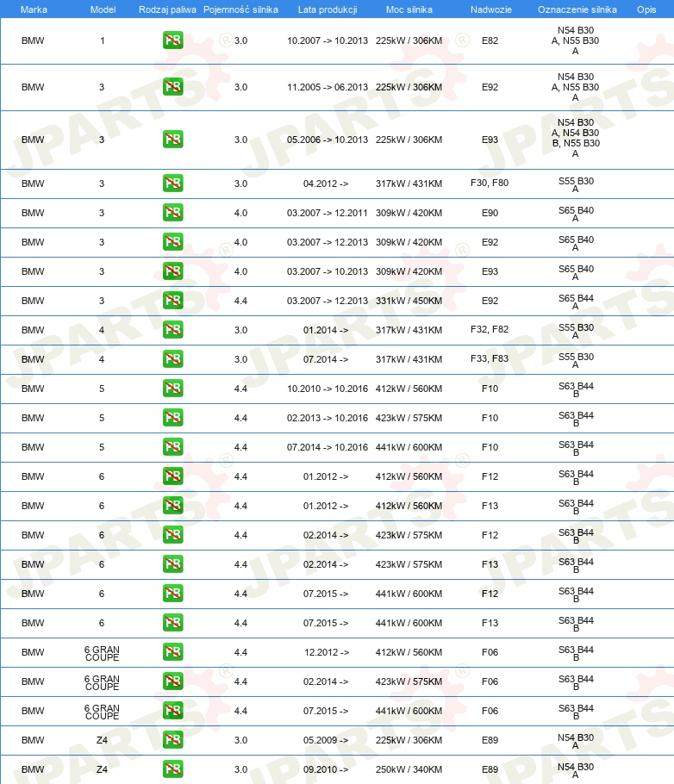Click the Moc silnika column header
Screen dimensions: 674x784
[409, 9]
